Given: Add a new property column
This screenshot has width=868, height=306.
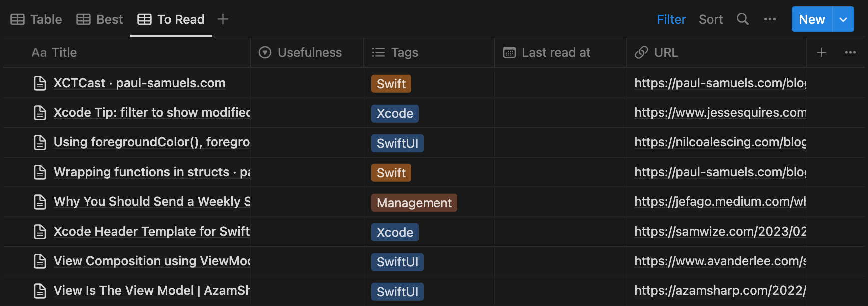Looking at the screenshot, I should pyautogui.click(x=821, y=52).
